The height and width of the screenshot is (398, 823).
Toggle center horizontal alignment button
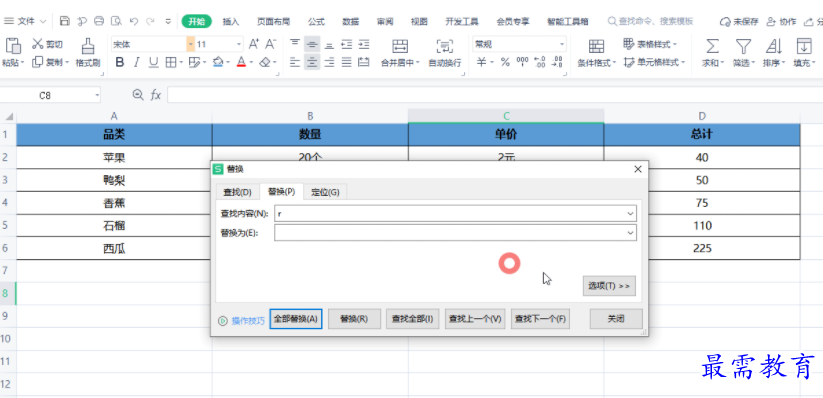[x=312, y=62]
